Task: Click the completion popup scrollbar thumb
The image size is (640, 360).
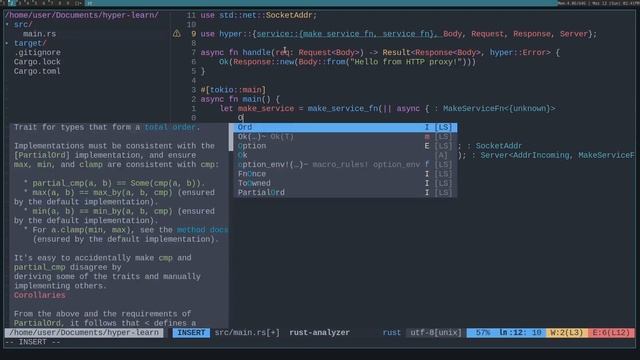Action: [x=231, y=137]
